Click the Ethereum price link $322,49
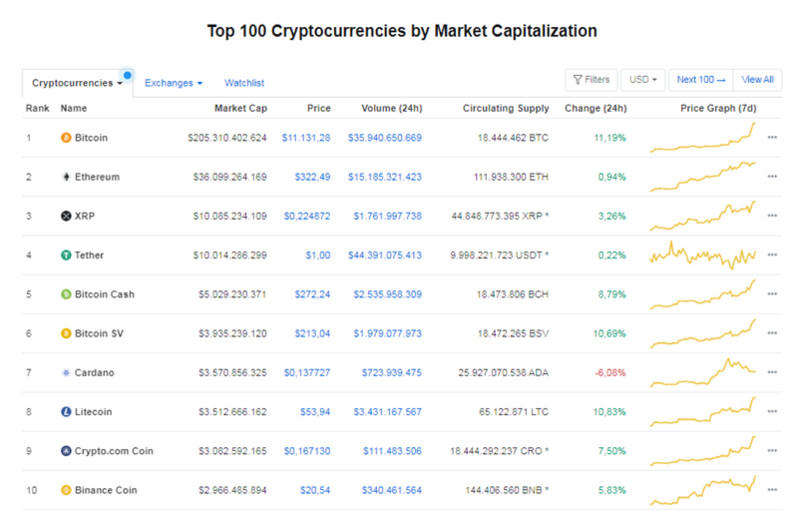The image size is (798, 510). pyautogui.click(x=310, y=177)
